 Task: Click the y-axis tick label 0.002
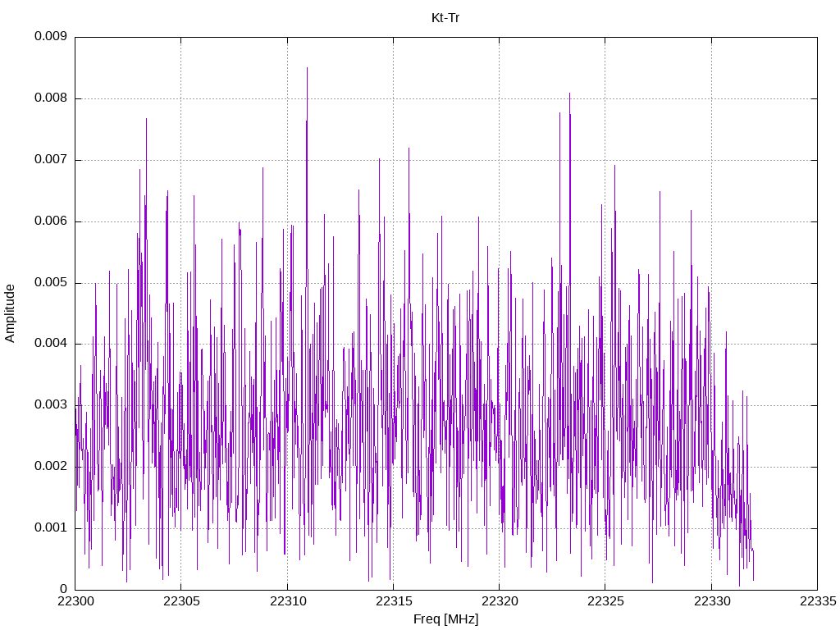click(x=51, y=467)
